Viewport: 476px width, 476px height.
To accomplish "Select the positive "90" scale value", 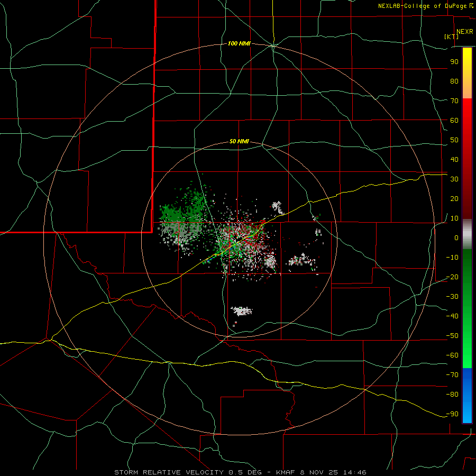I will (454, 62).
